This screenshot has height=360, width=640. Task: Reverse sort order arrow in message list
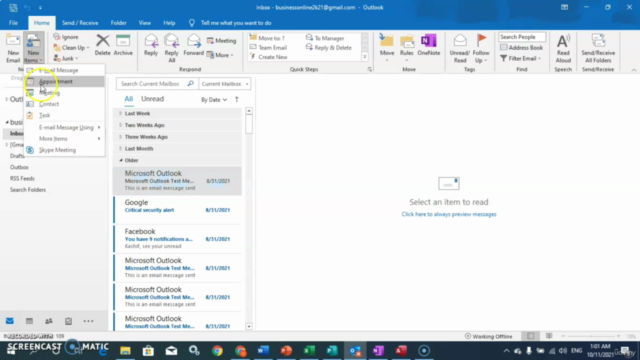[237, 99]
